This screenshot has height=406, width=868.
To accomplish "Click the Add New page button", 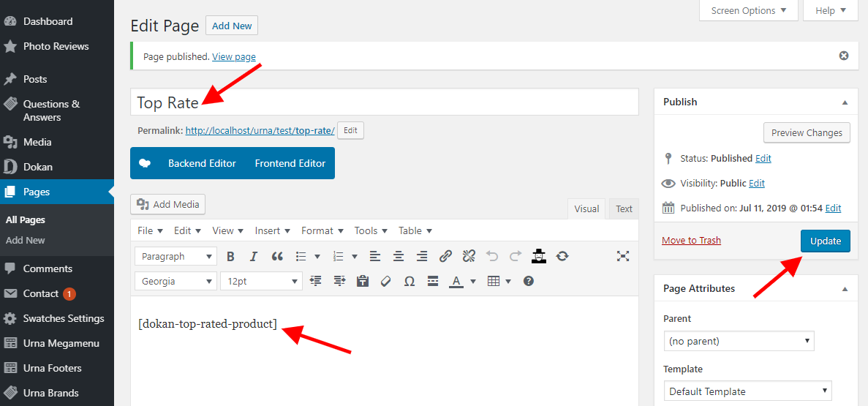I will 232,26.
